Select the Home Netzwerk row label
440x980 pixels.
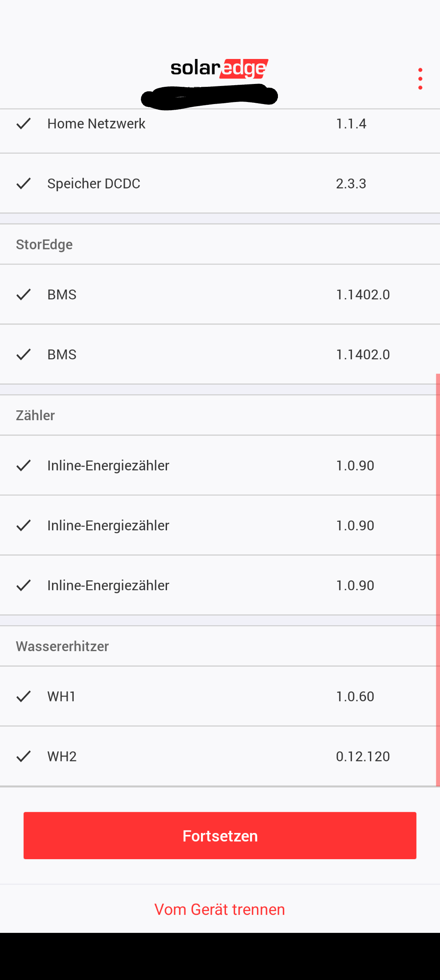point(96,123)
